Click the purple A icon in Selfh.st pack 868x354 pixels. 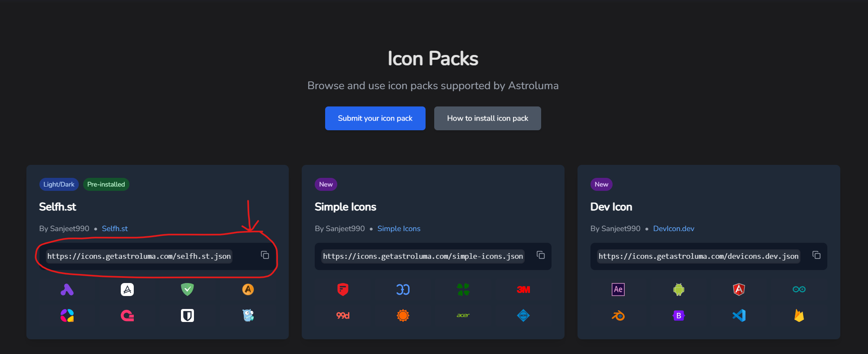(x=67, y=290)
